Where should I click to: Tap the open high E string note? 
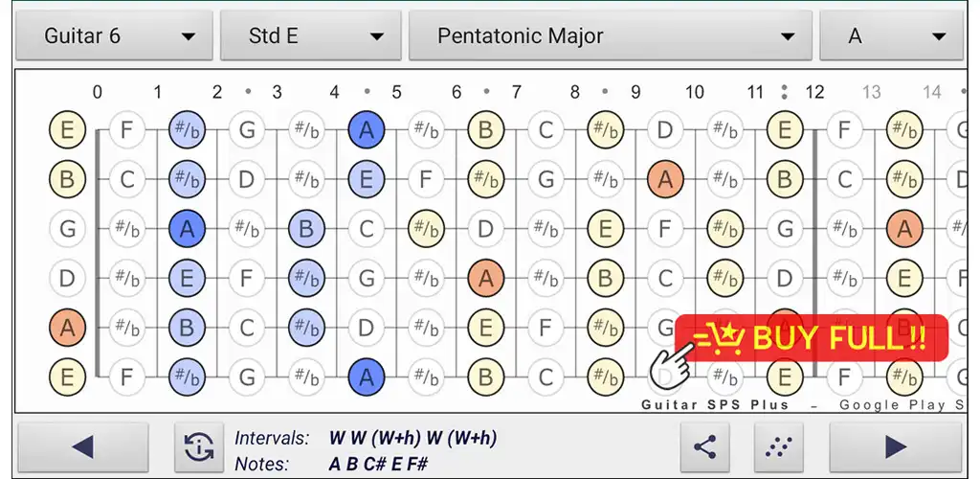click(67, 130)
